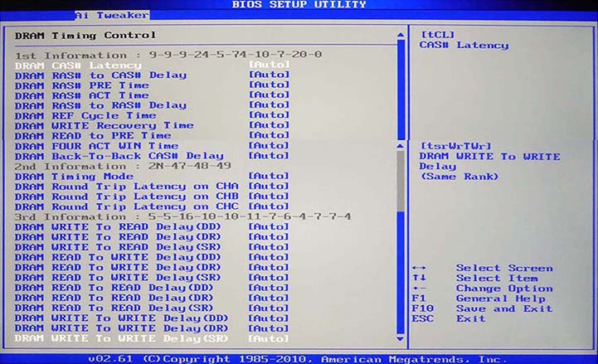Open DRAM RAS# to CAS# Delay option

coord(152,75)
